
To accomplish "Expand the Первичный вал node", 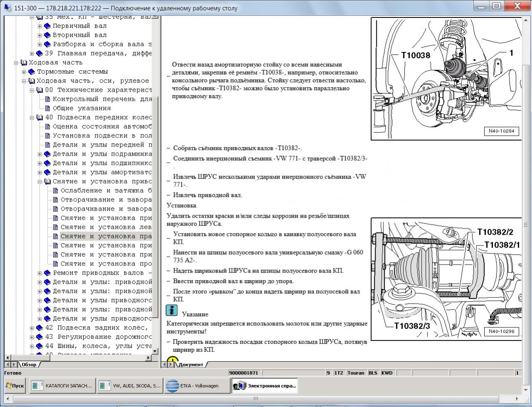I will [40, 26].
